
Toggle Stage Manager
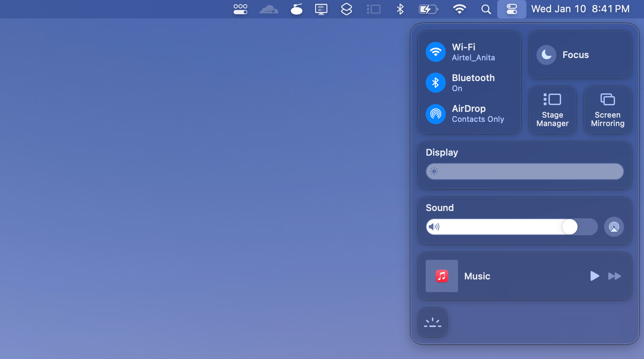552,110
